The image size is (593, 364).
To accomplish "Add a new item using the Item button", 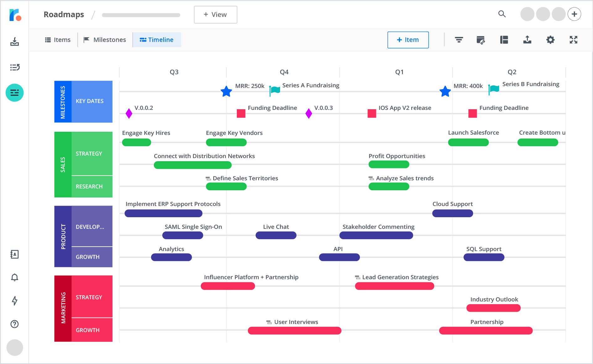I will 408,40.
